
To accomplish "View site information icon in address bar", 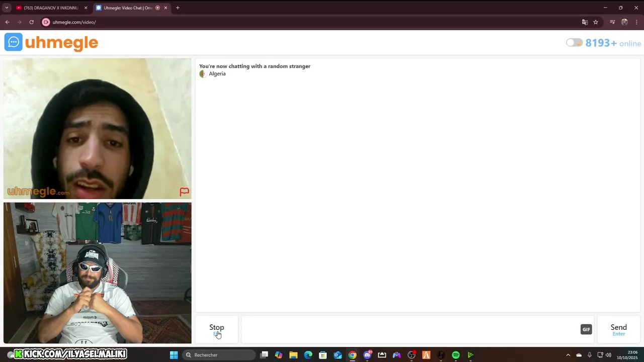I will [46, 22].
